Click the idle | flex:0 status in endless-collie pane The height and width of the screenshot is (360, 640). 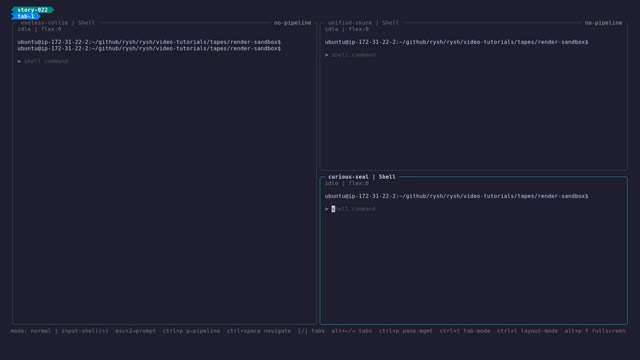(x=39, y=29)
